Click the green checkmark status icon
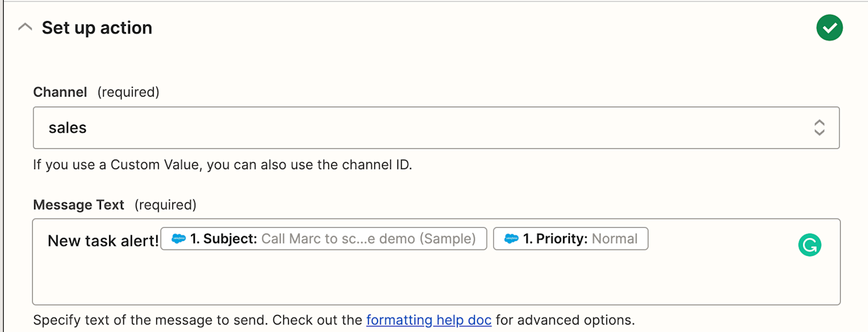The width and height of the screenshot is (868, 332). (x=829, y=27)
